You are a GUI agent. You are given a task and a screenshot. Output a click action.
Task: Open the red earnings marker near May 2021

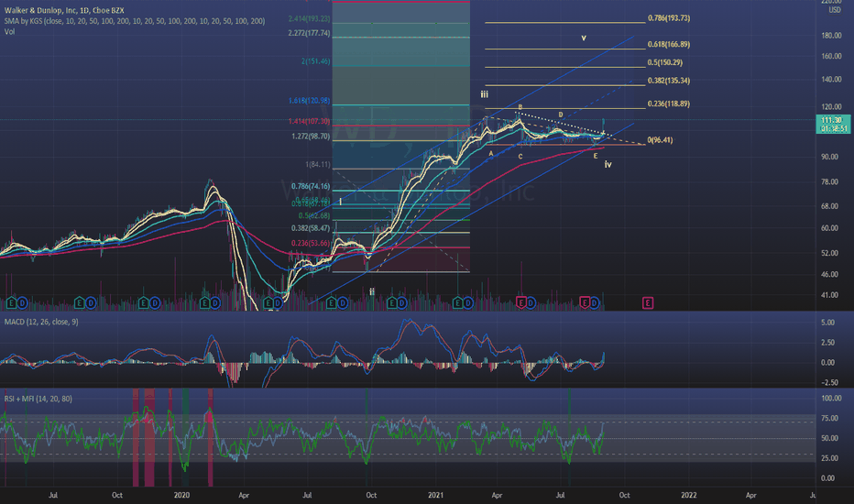520,303
